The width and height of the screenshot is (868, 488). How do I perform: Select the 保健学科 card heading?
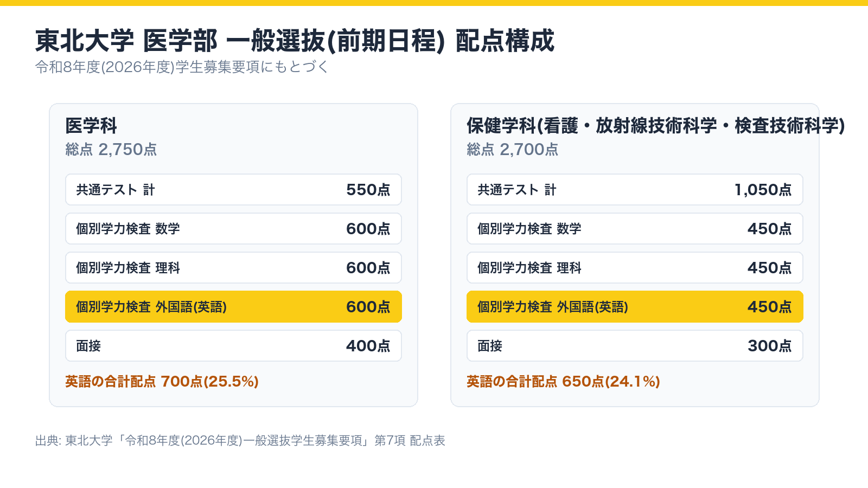655,126
